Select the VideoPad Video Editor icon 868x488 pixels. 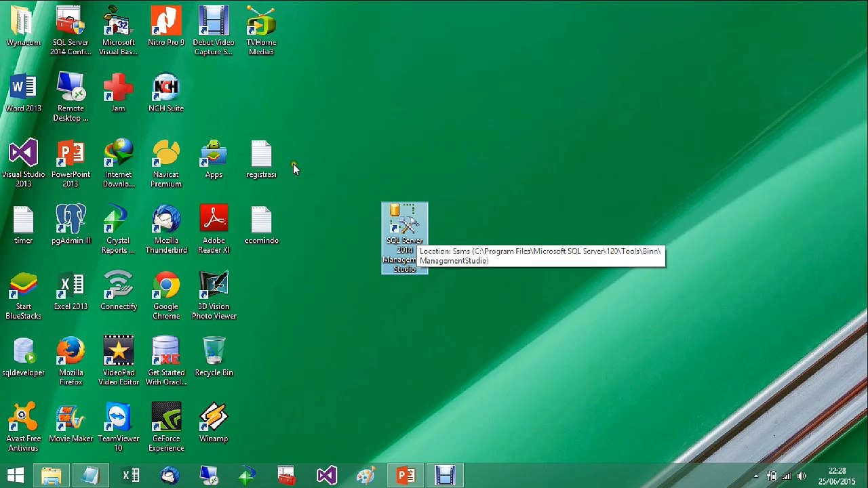[x=119, y=361]
